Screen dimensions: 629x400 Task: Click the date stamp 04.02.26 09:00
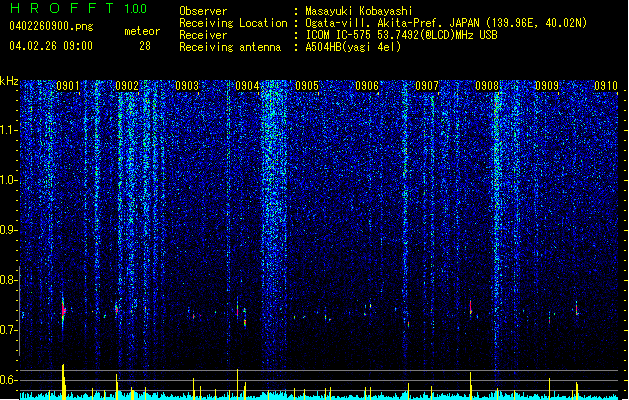51,46
